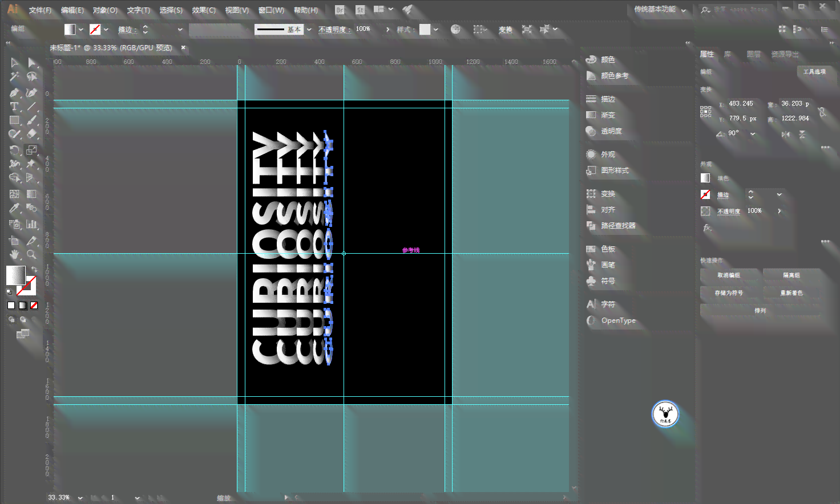The height and width of the screenshot is (504, 840).
Task: Select the Rotate tool
Action: pos(14,151)
